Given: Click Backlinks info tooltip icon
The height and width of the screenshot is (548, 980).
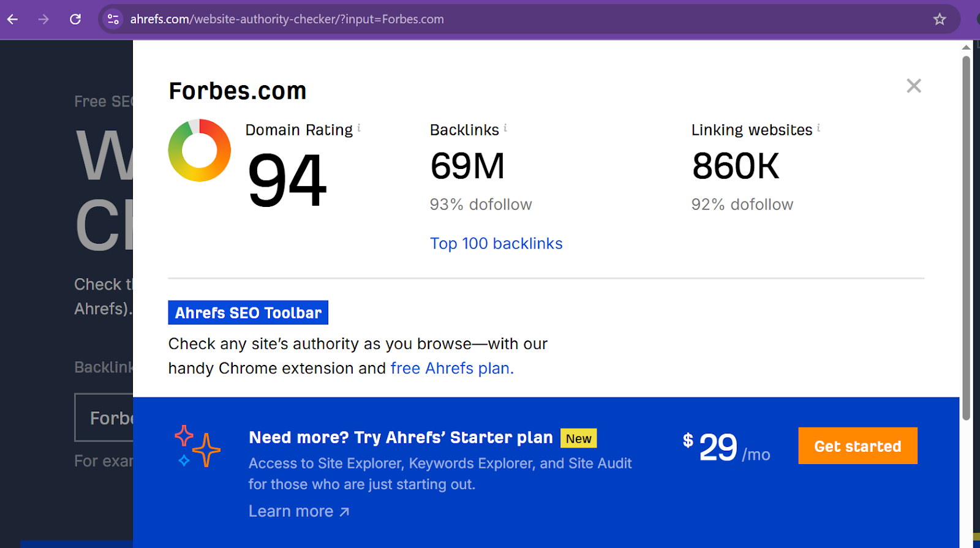Looking at the screenshot, I should tap(505, 127).
